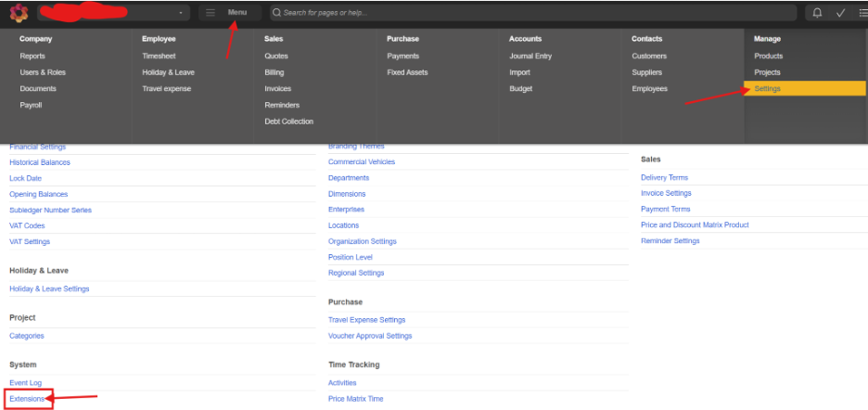Go to Holiday & Leave Settings link
868x410 pixels.
(x=49, y=289)
